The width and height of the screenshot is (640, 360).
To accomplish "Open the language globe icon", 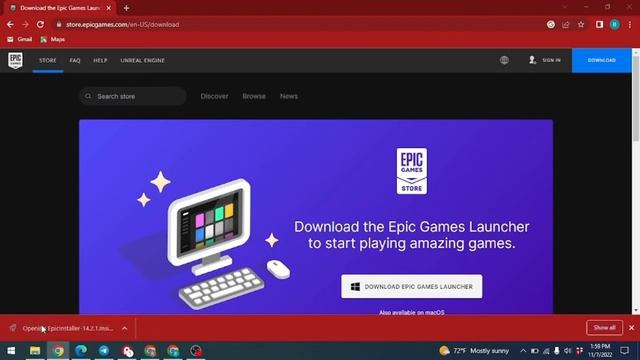I will (x=504, y=60).
